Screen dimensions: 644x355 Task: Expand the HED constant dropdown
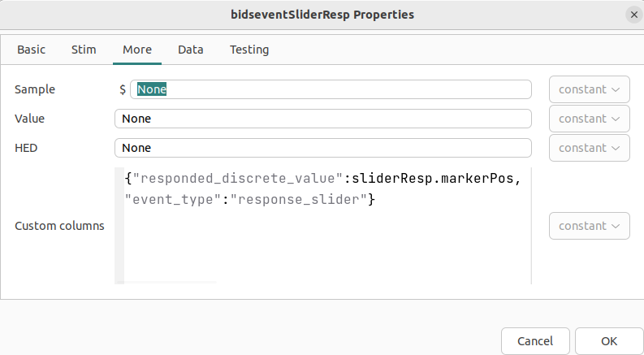[x=589, y=148]
